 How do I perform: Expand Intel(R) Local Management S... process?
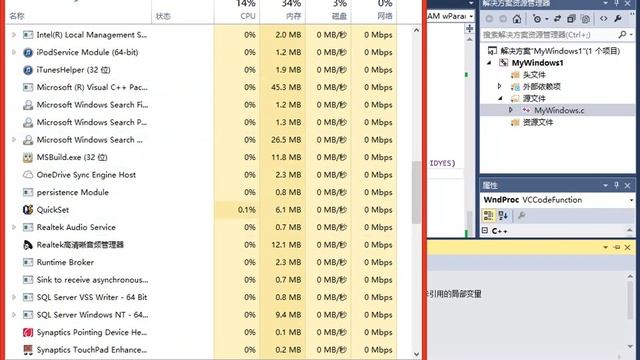coord(14,35)
